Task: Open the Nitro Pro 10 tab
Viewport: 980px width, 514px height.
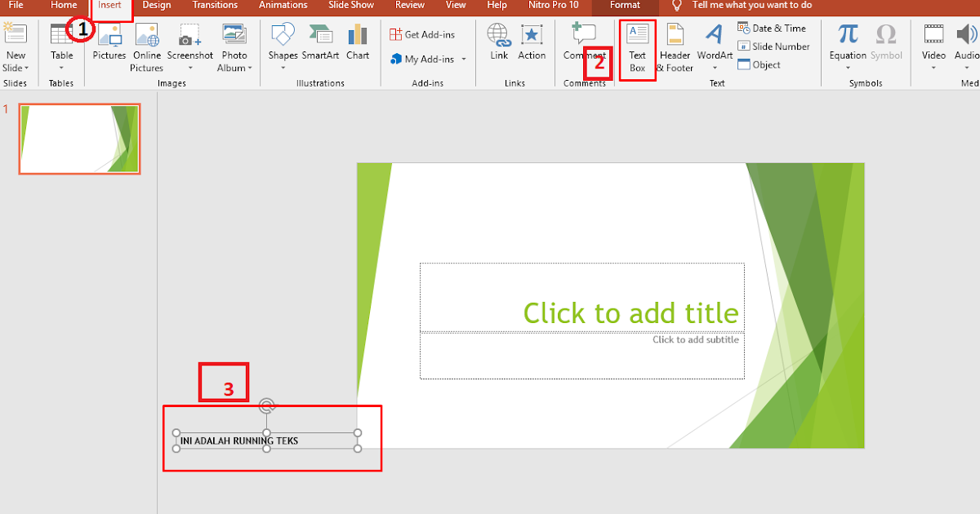Action: 553,5
